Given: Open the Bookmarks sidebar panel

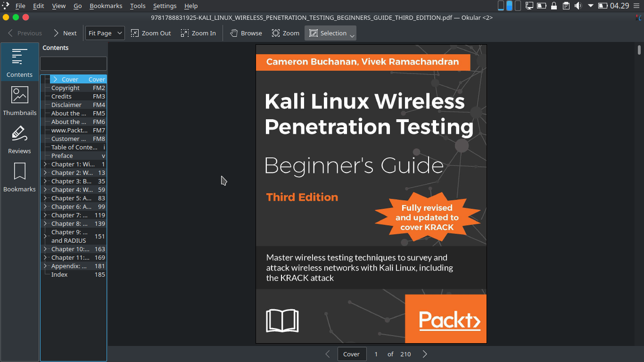Looking at the screenshot, I should pos(19,177).
